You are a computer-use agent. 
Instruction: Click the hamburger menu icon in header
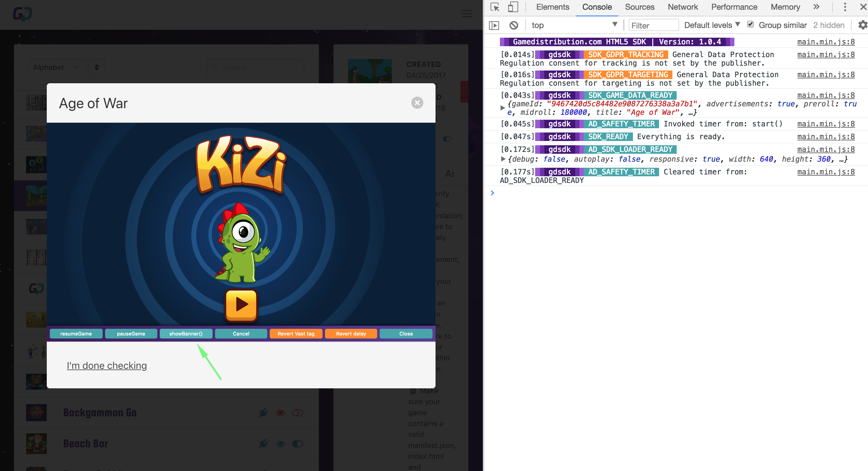tap(467, 13)
